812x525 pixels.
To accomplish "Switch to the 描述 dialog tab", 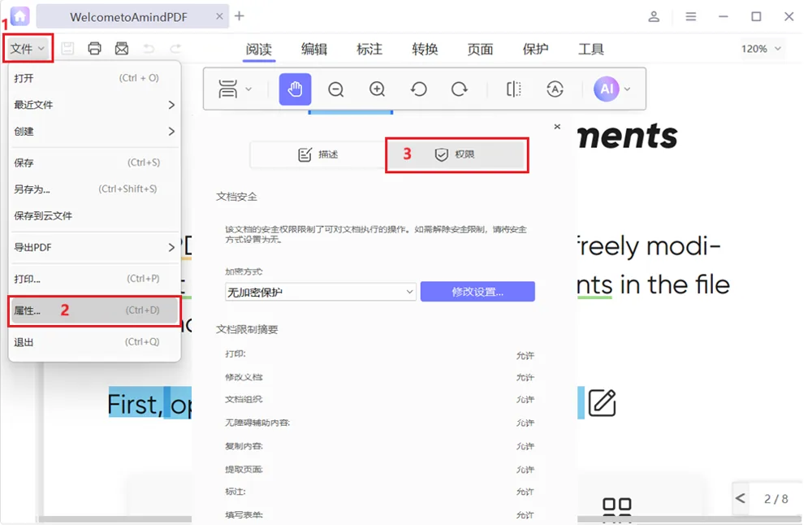I will click(318, 154).
